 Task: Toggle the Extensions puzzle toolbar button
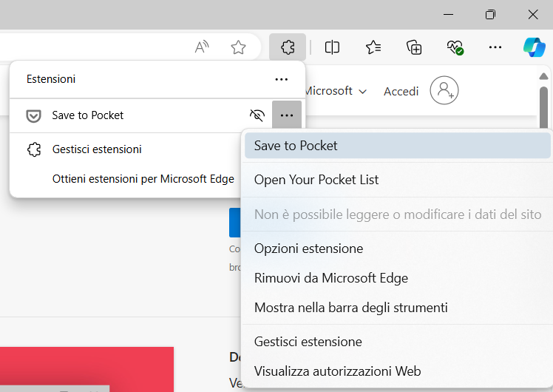[x=288, y=47]
